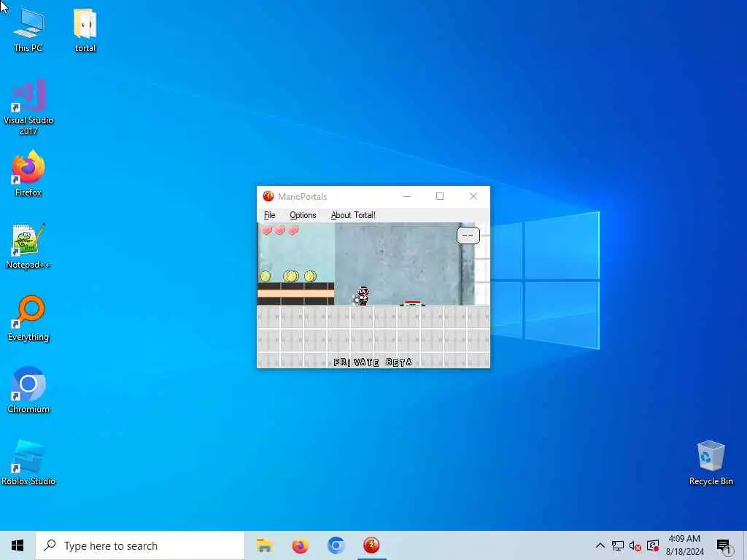Open File Explorer from the taskbar
747x560 pixels.
click(x=264, y=545)
